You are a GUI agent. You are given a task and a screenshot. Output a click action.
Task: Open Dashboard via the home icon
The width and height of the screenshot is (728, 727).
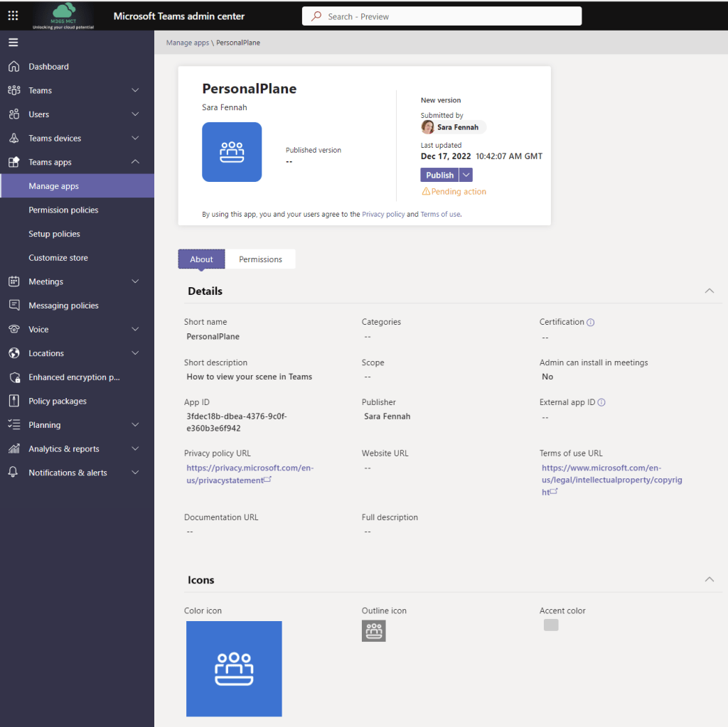click(x=14, y=67)
